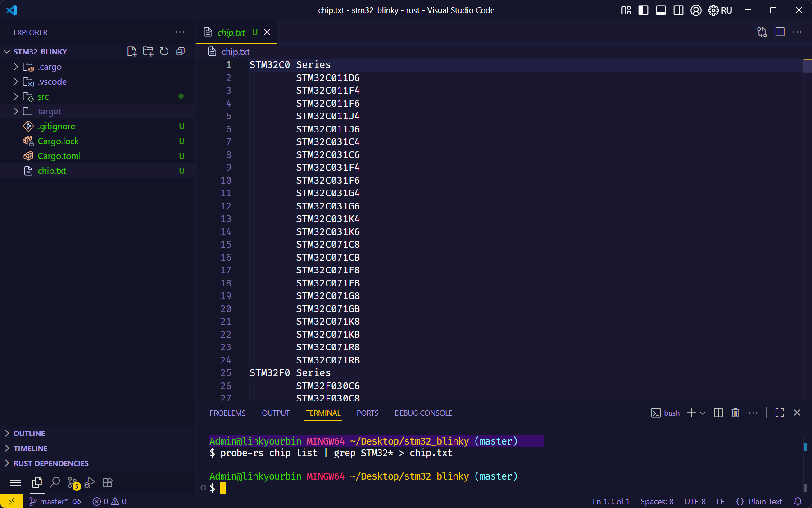Toggle the bottom panel visibility
This screenshot has height=508, width=812.
point(661,10)
